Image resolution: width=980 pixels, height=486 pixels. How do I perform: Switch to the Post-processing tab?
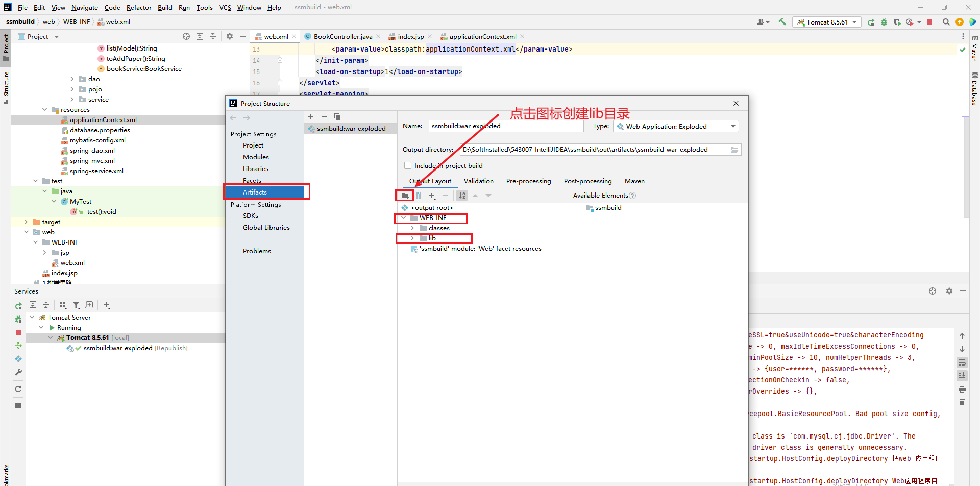(587, 181)
